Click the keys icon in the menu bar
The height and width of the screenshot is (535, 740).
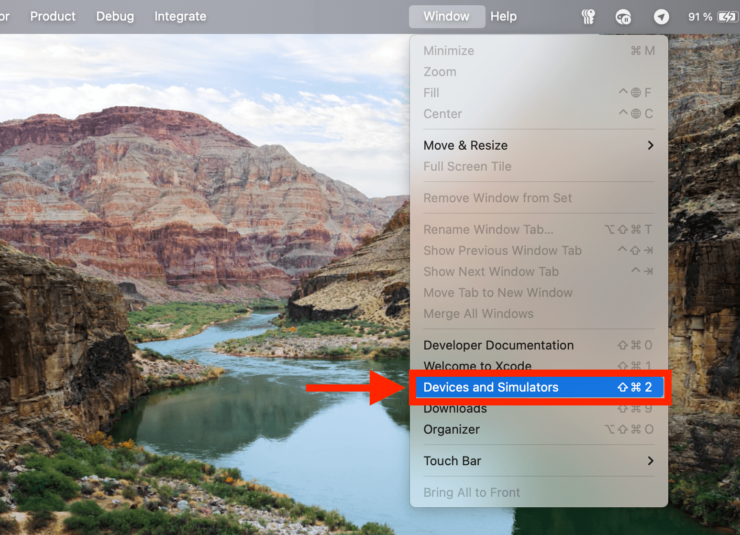coord(589,17)
